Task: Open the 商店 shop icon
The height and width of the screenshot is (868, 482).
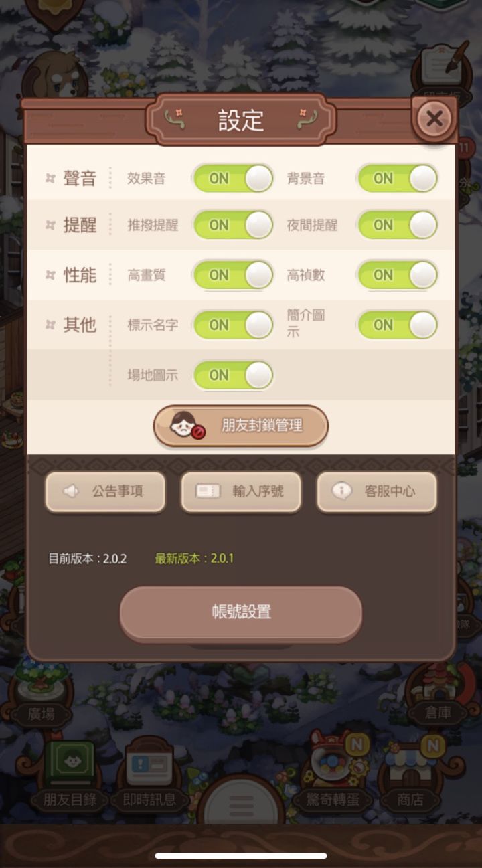Action: [x=410, y=773]
